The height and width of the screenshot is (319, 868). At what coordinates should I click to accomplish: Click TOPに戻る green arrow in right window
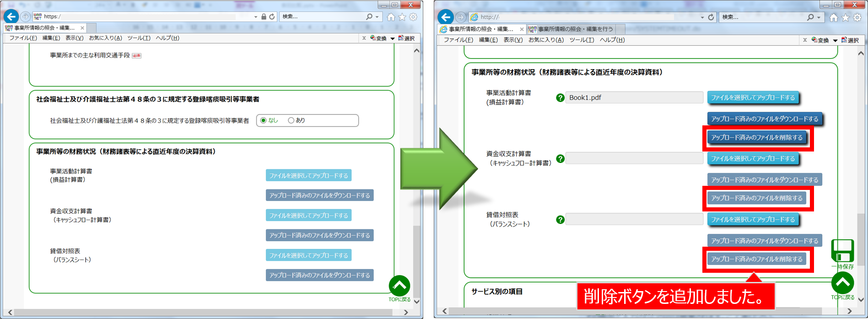pos(843,283)
